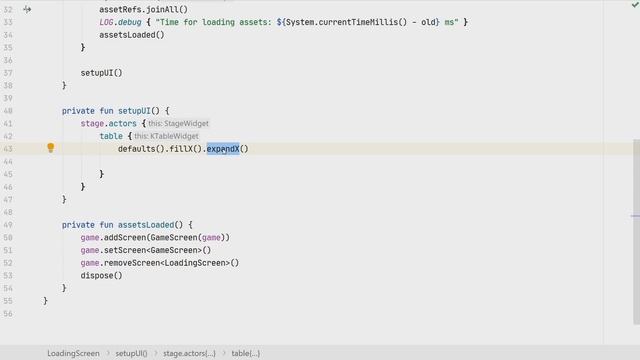This screenshot has width=640, height=360.
Task: Click the vertical editor scrollbar
Action: pyautogui.click(x=636, y=231)
